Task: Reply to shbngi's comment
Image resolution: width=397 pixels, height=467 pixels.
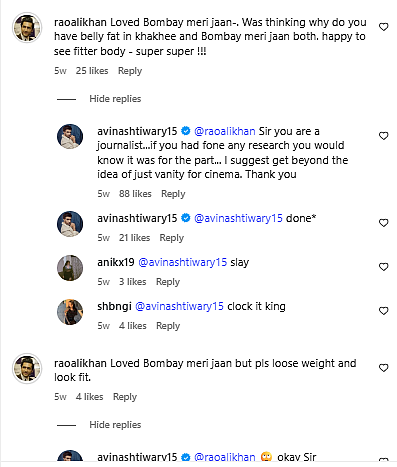Action: point(168,326)
